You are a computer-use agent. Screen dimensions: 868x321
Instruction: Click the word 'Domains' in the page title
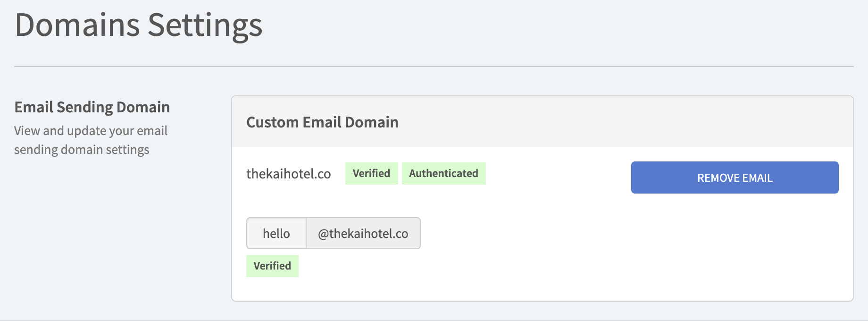[x=77, y=25]
